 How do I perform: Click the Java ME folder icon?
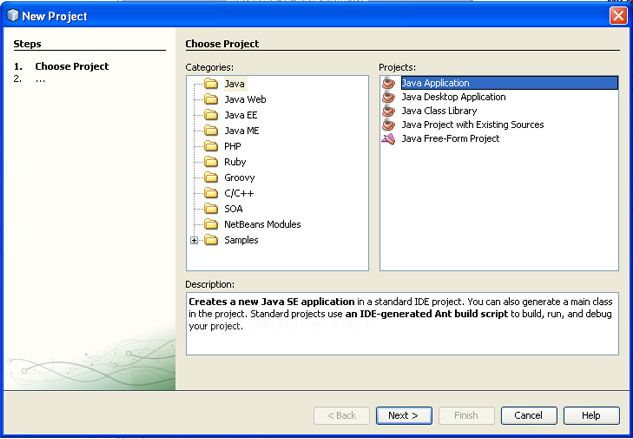tap(211, 130)
